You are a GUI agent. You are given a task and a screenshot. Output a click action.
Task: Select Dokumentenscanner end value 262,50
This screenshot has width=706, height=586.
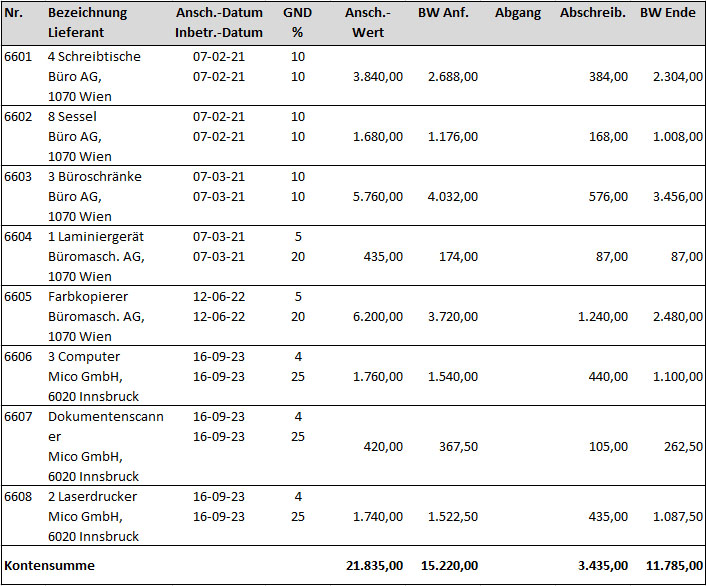(683, 446)
